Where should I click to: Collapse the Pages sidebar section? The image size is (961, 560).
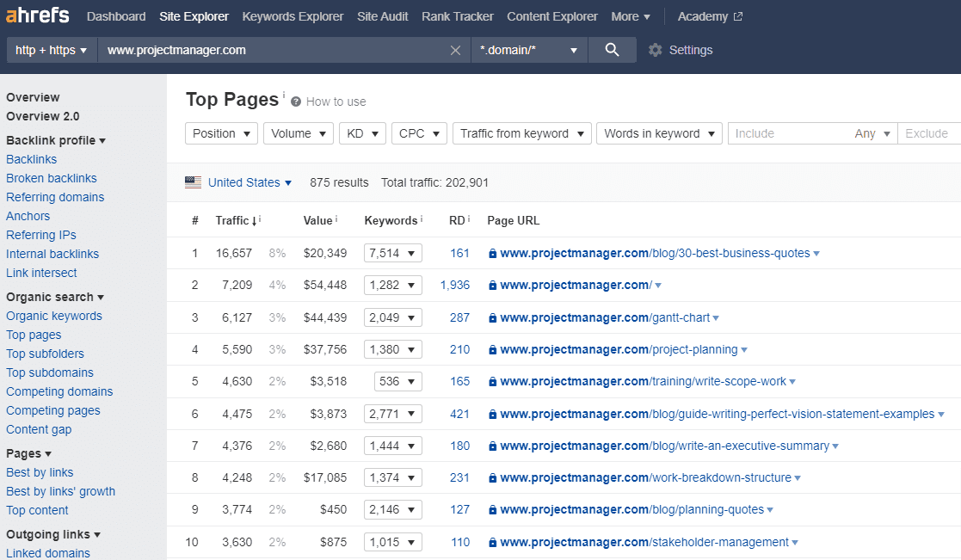28,453
